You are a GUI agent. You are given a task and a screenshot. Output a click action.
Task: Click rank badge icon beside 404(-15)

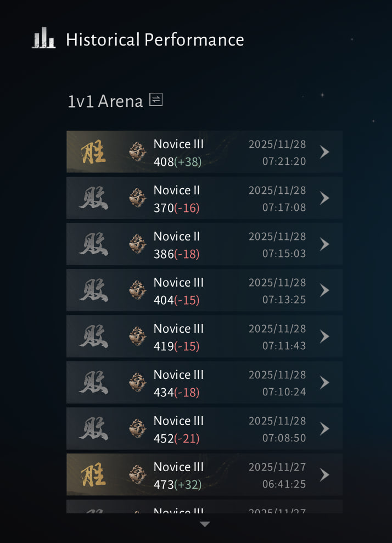tap(137, 290)
